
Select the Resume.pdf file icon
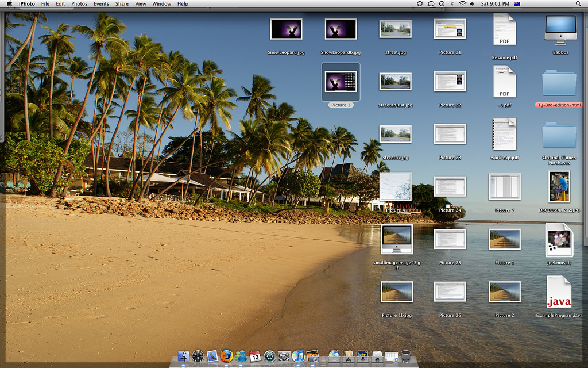[x=504, y=30]
